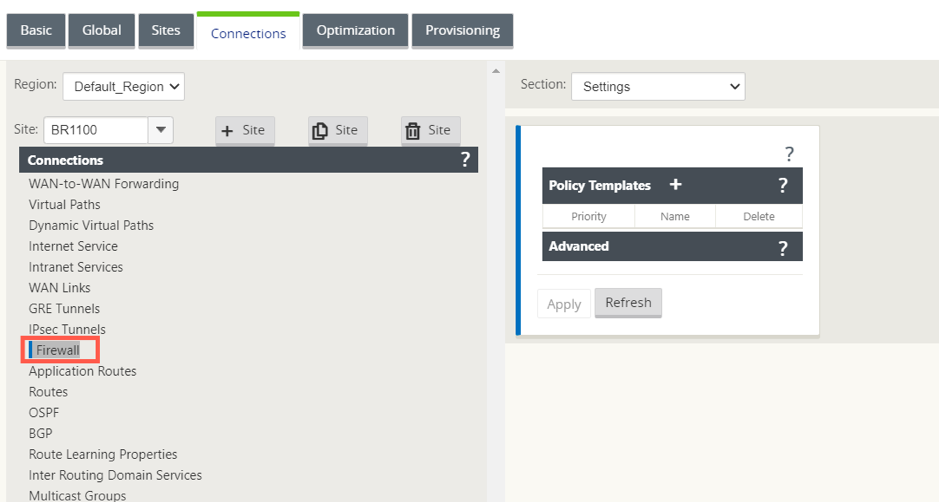This screenshot has width=939, height=502.
Task: Select Multicast Groups item
Action: pyautogui.click(x=77, y=495)
